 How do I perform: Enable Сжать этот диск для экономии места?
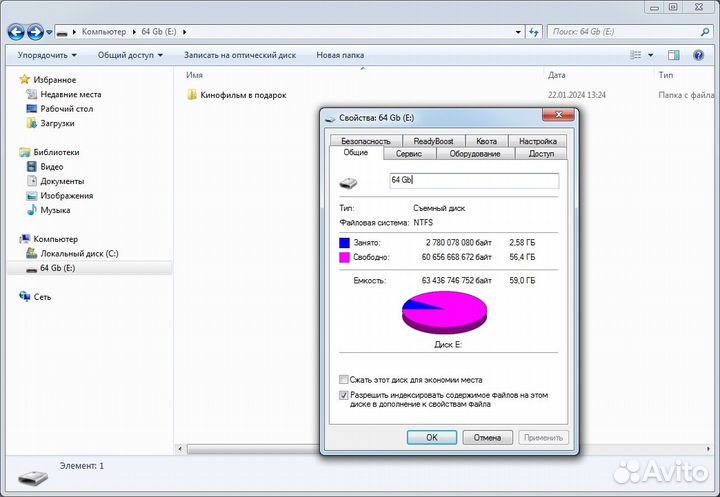tap(344, 380)
